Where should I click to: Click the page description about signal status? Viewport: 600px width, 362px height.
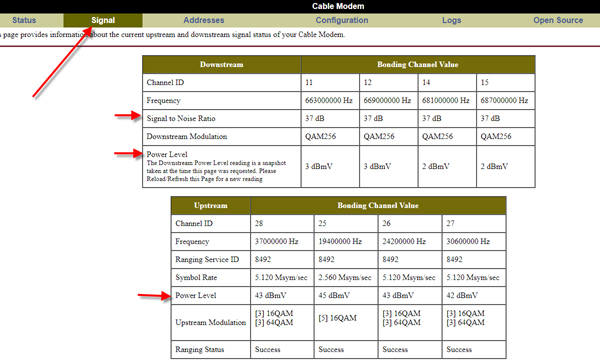click(x=173, y=34)
